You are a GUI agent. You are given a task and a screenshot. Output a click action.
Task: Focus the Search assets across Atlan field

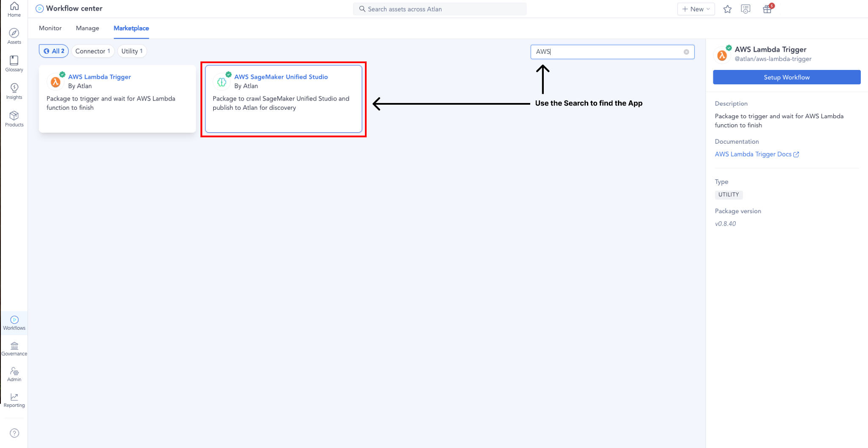pyautogui.click(x=440, y=9)
